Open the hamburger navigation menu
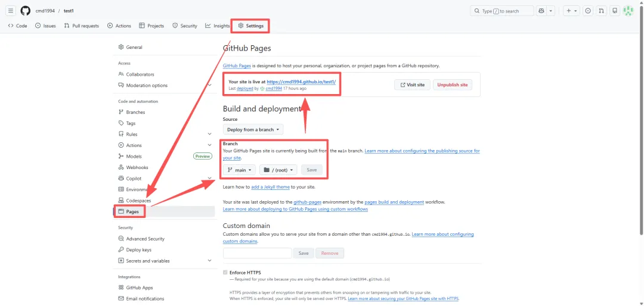The width and height of the screenshot is (644, 306). point(11,11)
